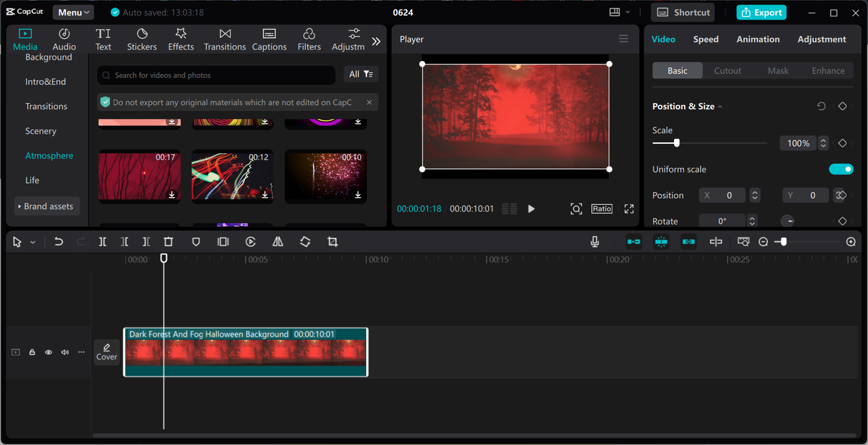The width and height of the screenshot is (868, 445).
Task: Click the reverse playback icon
Action: [x=250, y=241]
